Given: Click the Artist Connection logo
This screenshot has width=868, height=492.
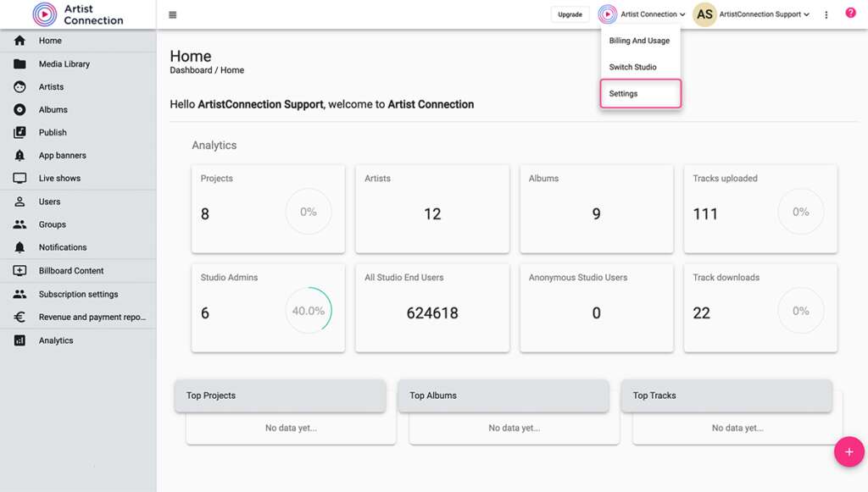Looking at the screenshot, I should (78, 14).
